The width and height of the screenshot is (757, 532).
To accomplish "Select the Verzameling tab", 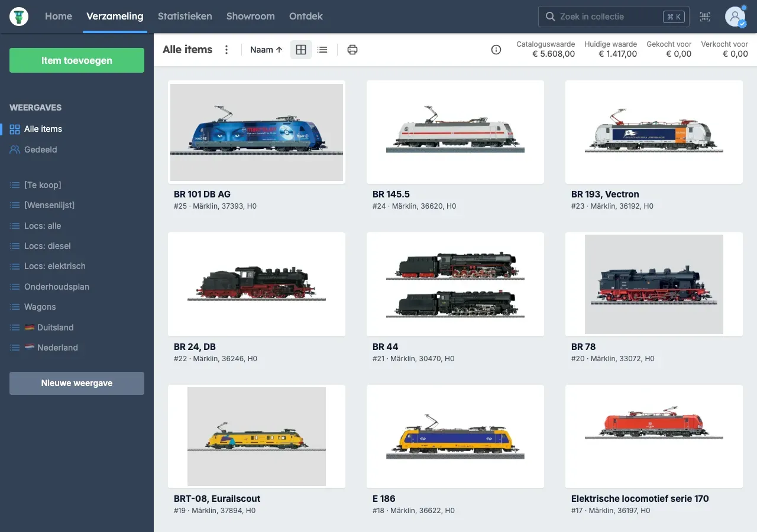I will click(115, 17).
